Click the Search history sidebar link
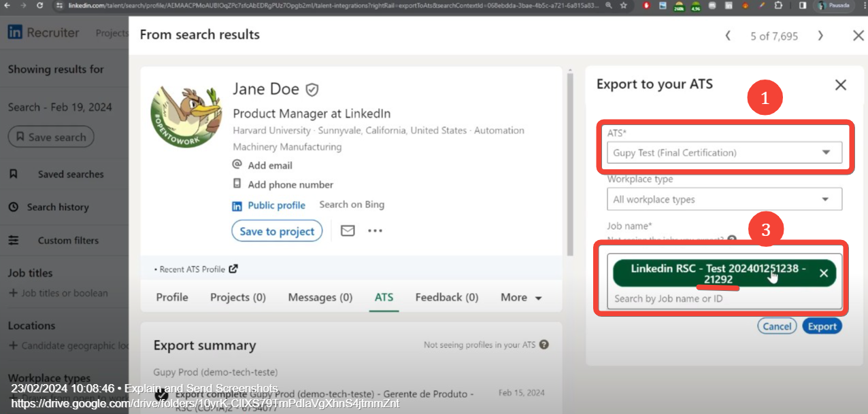Screen dimensions: 868x414 pyautogui.click(x=58, y=207)
